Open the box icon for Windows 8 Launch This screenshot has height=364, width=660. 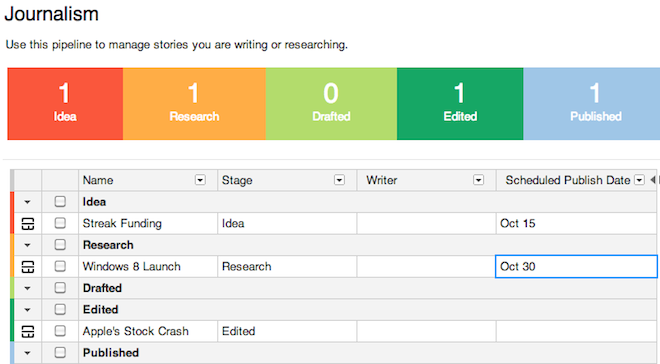(x=28, y=267)
